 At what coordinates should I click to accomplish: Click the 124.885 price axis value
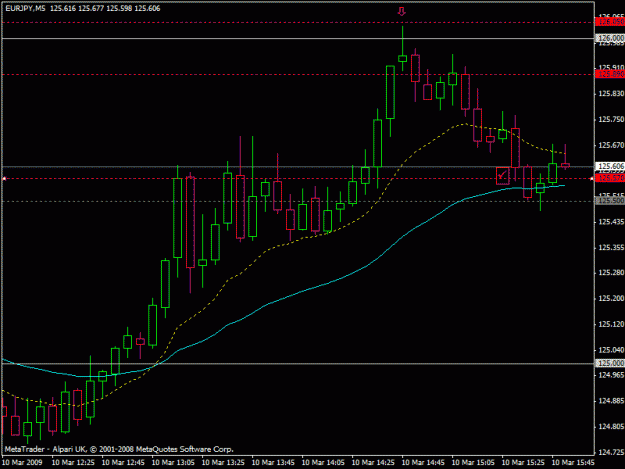[611, 401]
